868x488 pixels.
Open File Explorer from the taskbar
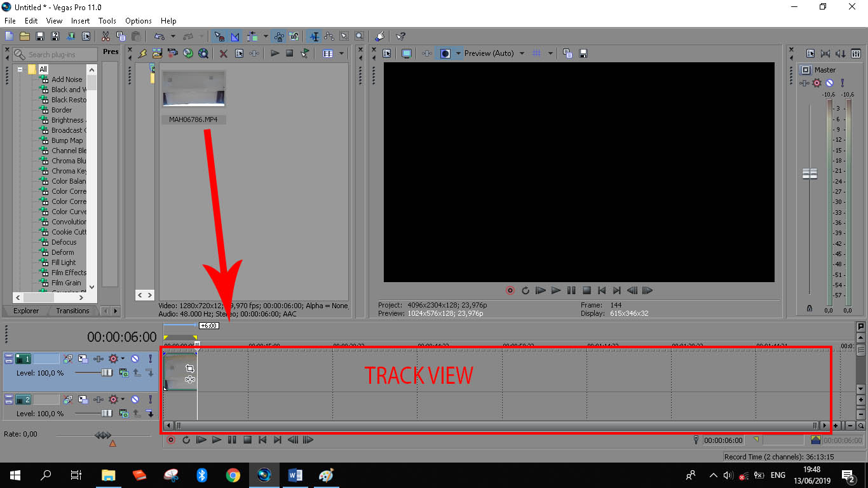(x=109, y=475)
